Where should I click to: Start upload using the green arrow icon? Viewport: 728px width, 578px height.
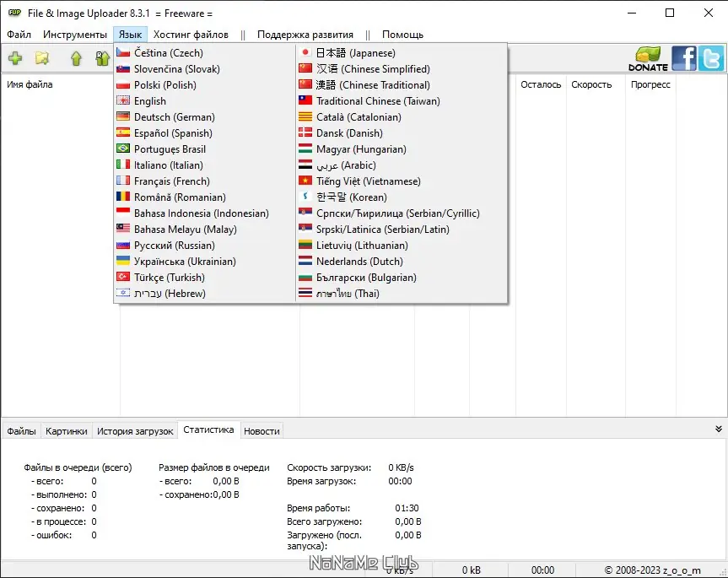[75, 59]
